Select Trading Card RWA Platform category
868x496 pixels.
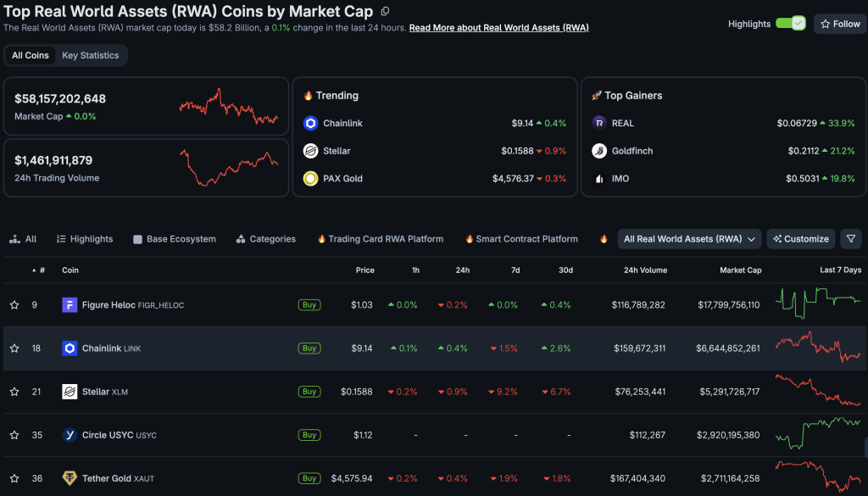coord(381,239)
